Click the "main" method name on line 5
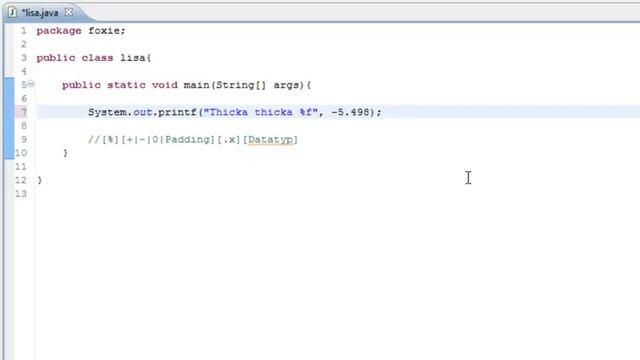This screenshot has width=640, height=360. pos(196,85)
